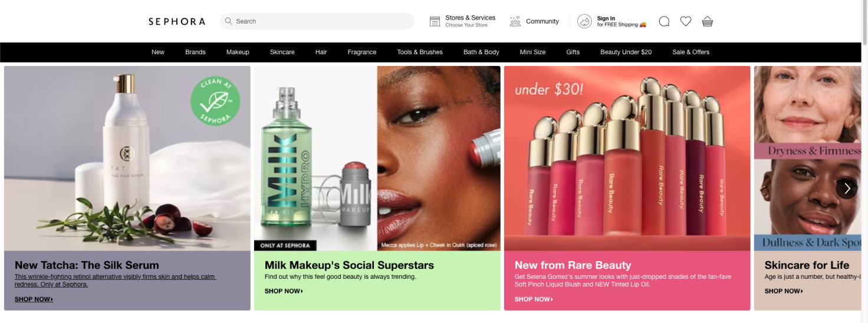Viewport: 868px width, 323px height.
Task: Click Sign In for FREE Shipping
Action: coord(622,22)
